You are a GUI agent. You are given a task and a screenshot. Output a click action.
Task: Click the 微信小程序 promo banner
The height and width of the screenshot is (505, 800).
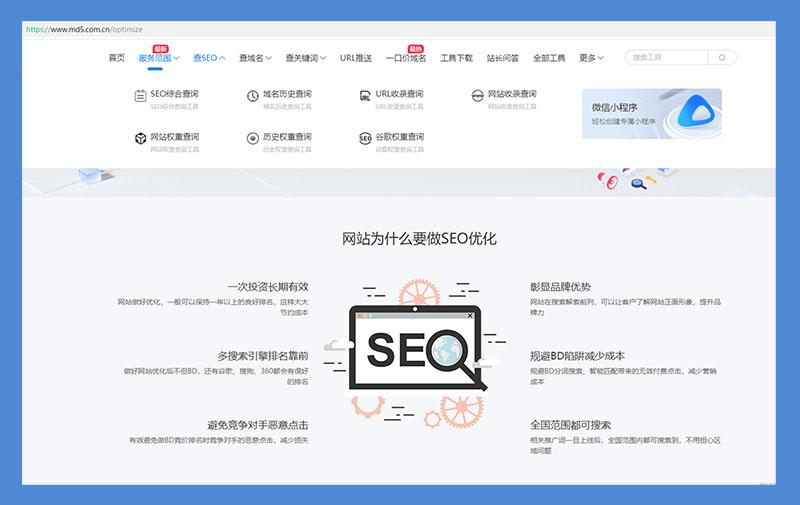651,113
